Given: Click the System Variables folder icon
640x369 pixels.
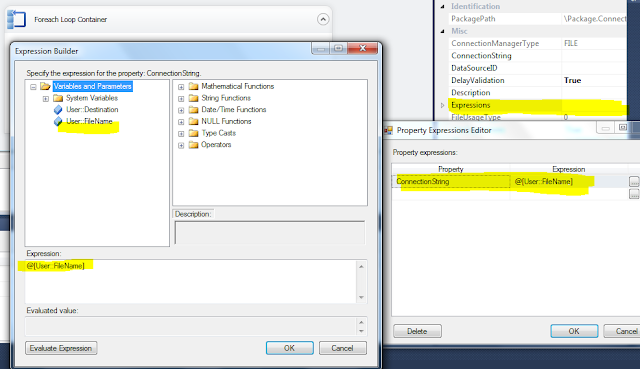Looking at the screenshot, I should click(x=58, y=98).
